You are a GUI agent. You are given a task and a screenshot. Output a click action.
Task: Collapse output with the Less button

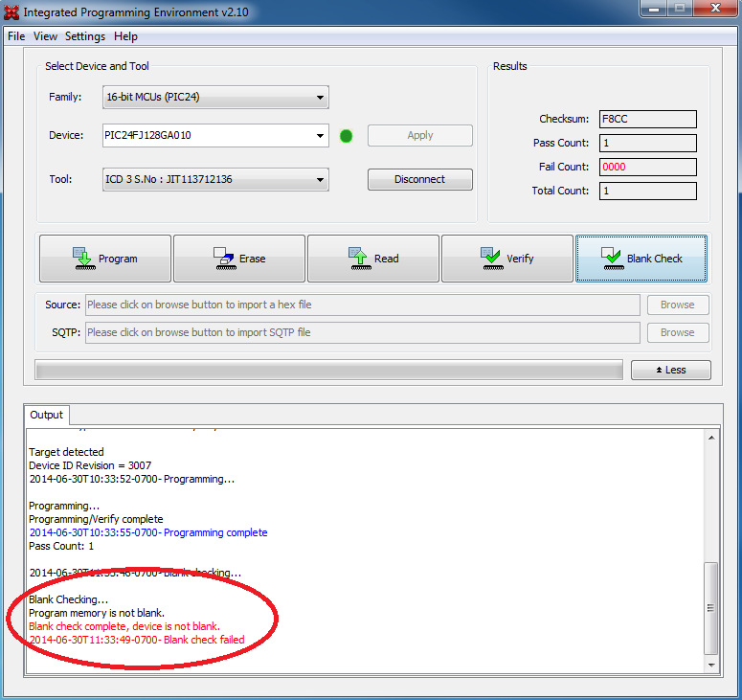click(x=670, y=370)
